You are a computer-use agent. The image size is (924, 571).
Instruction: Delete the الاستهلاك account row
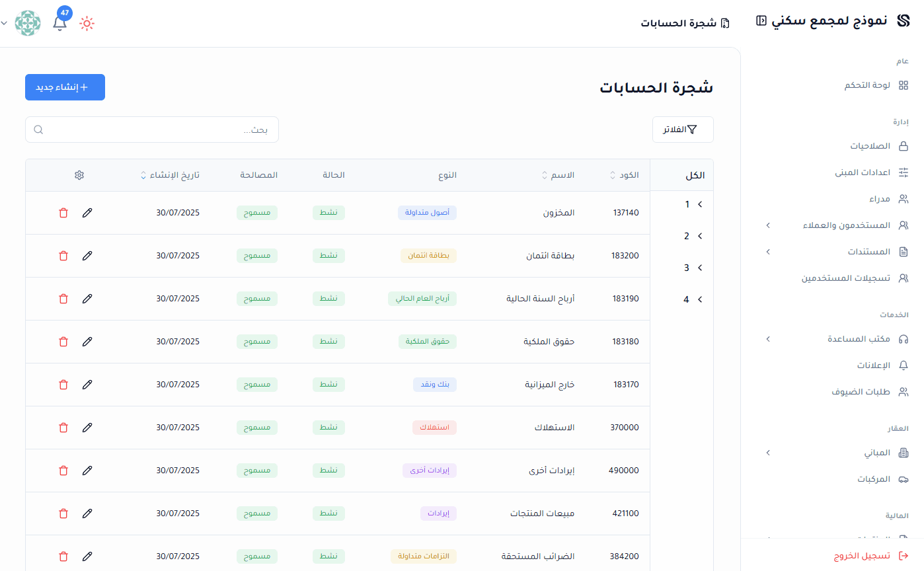click(63, 428)
